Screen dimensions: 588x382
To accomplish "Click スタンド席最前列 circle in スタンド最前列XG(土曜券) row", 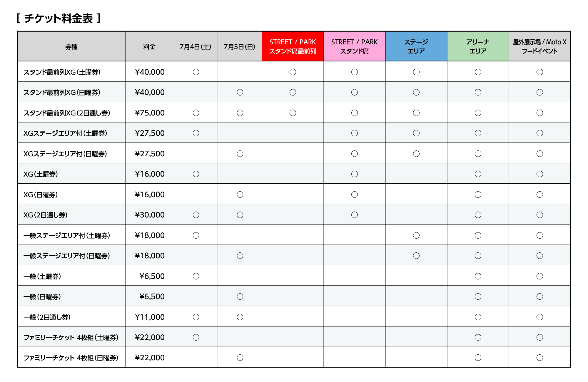I will [293, 72].
